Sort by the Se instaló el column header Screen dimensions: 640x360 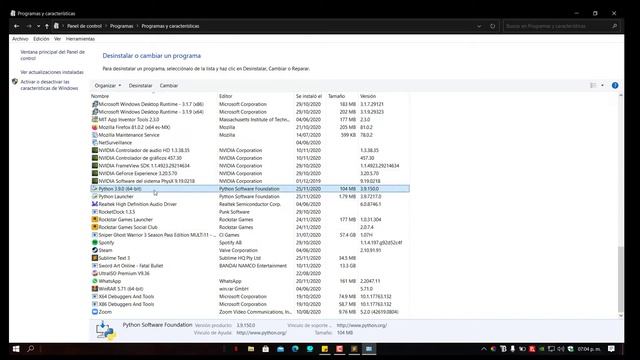click(309, 96)
